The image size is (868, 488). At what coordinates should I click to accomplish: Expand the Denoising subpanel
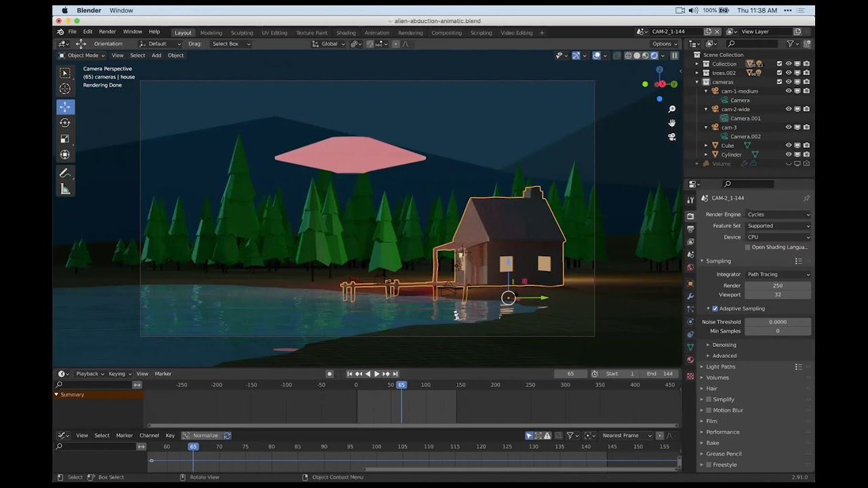[724, 345]
